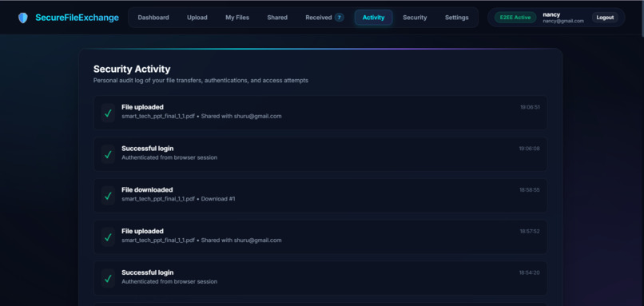
Task: Click the Received count badge showing 7
Action: coord(340,18)
